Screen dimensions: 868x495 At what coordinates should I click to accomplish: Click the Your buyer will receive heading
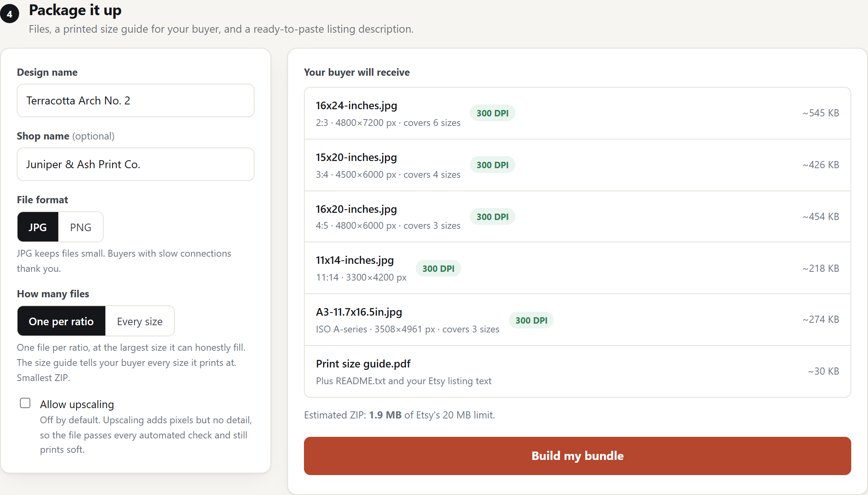click(357, 72)
